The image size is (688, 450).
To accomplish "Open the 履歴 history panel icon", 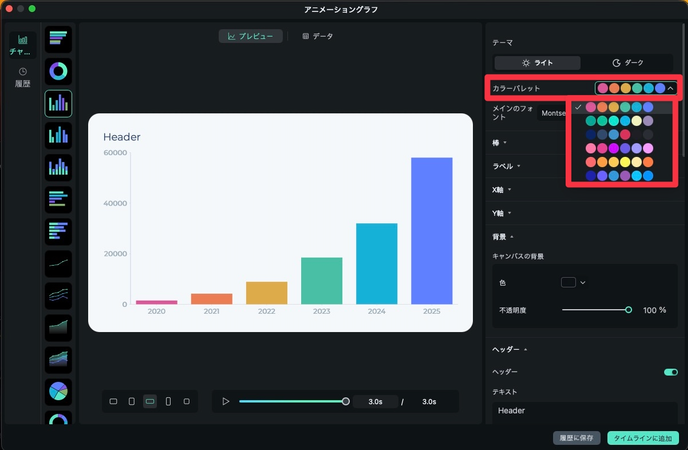I will (x=22, y=76).
